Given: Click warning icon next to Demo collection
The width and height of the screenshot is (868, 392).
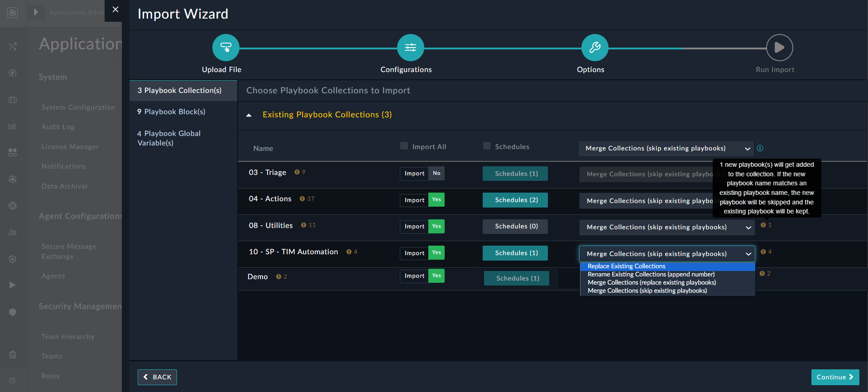Looking at the screenshot, I should click(x=278, y=277).
